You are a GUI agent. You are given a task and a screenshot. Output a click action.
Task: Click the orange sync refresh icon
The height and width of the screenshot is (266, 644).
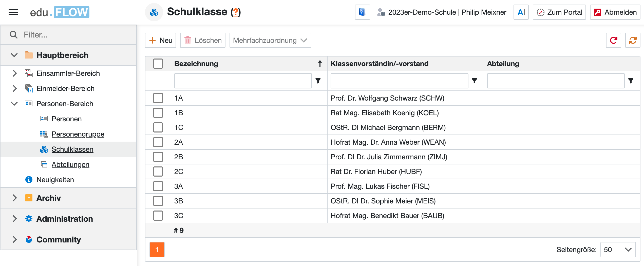(x=633, y=40)
